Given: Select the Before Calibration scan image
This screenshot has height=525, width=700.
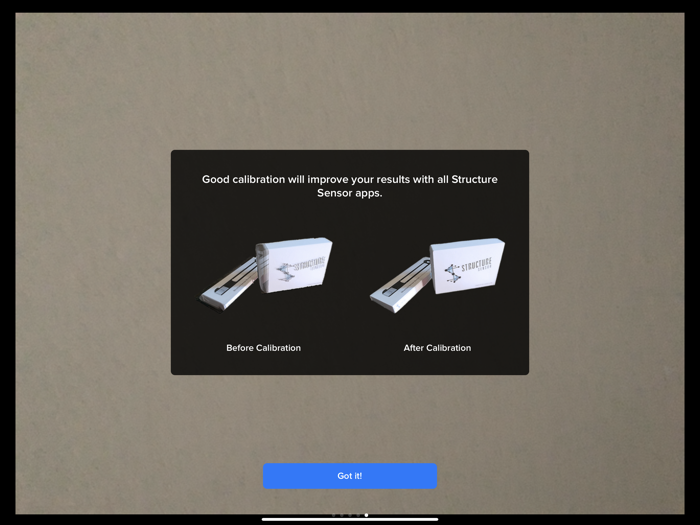Looking at the screenshot, I should 266,274.
